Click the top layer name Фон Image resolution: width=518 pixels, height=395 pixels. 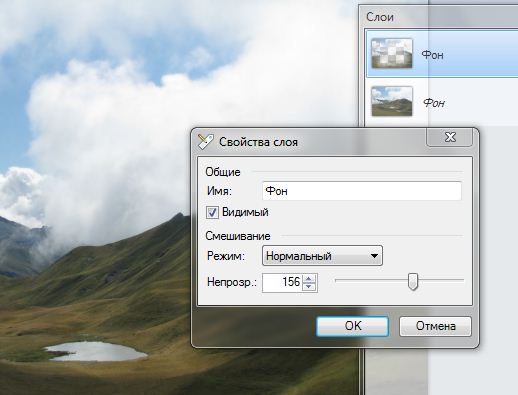coord(432,55)
